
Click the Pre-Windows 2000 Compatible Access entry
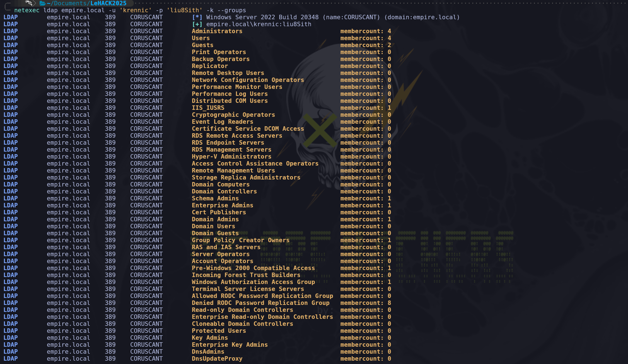tap(253, 268)
